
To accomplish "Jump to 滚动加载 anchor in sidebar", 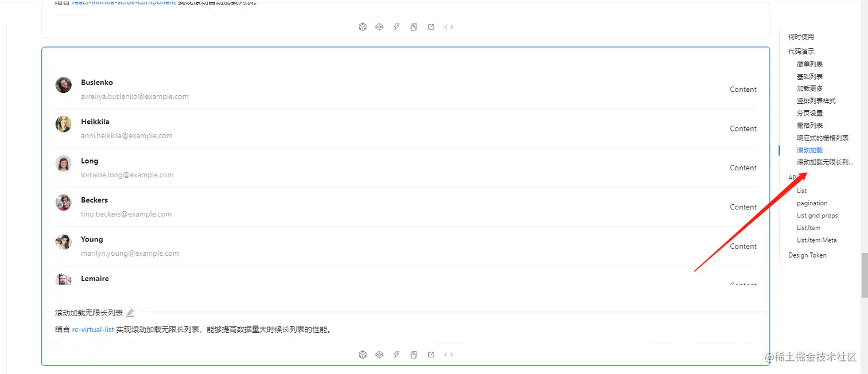I will (x=809, y=150).
